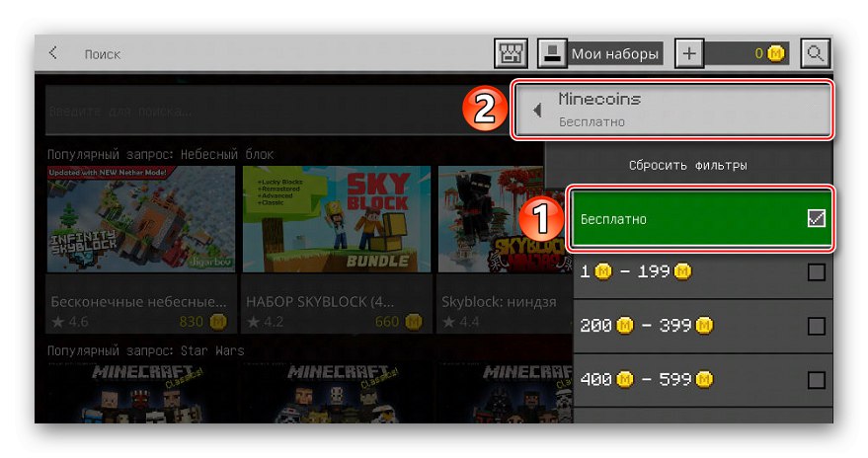This screenshot has height=458, width=868.
Task: Click the plus icon to add Minecoins
Action: coord(689,53)
